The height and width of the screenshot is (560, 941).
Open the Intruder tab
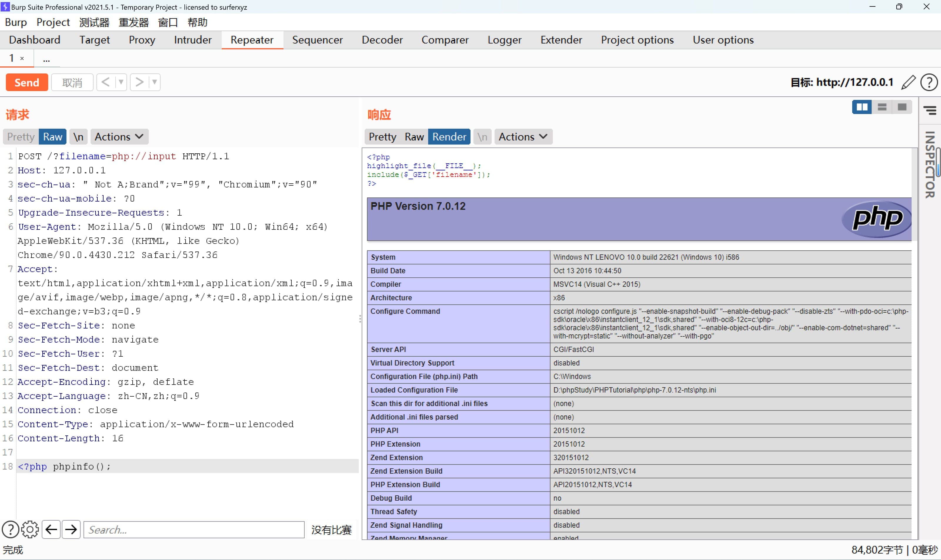coord(193,40)
